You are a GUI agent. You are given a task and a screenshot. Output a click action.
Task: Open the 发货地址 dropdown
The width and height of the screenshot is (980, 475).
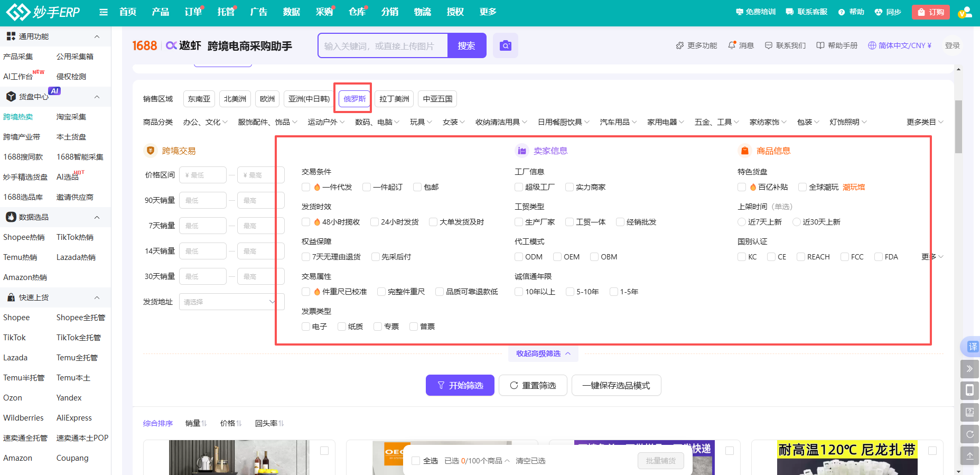pos(231,302)
